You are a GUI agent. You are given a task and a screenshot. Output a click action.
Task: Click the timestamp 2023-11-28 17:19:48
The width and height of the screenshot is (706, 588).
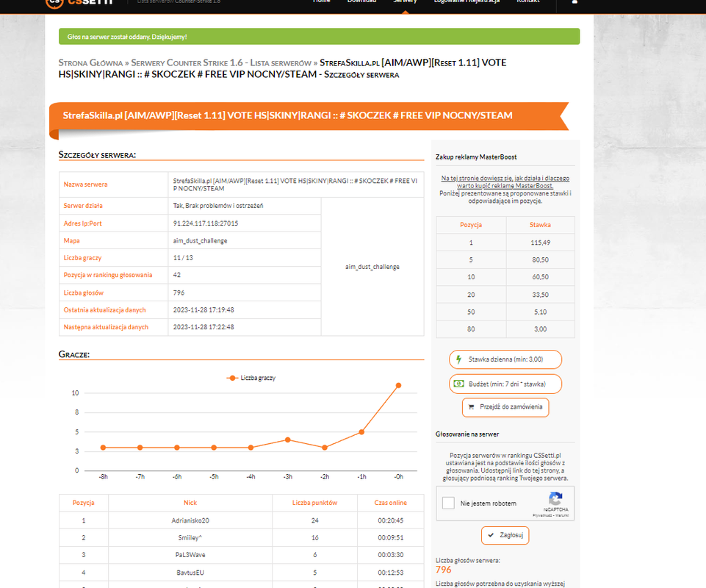tap(203, 310)
